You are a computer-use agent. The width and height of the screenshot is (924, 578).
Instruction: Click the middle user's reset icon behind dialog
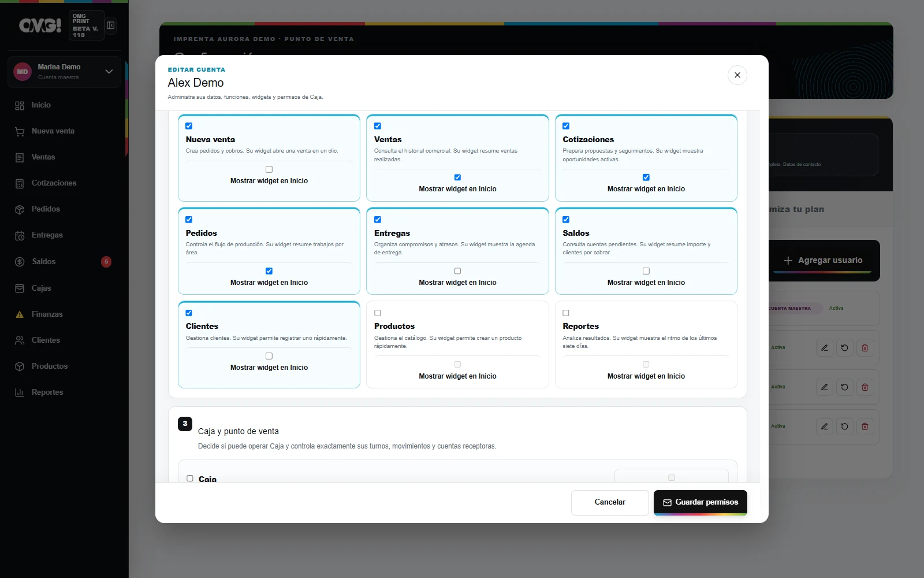845,387
